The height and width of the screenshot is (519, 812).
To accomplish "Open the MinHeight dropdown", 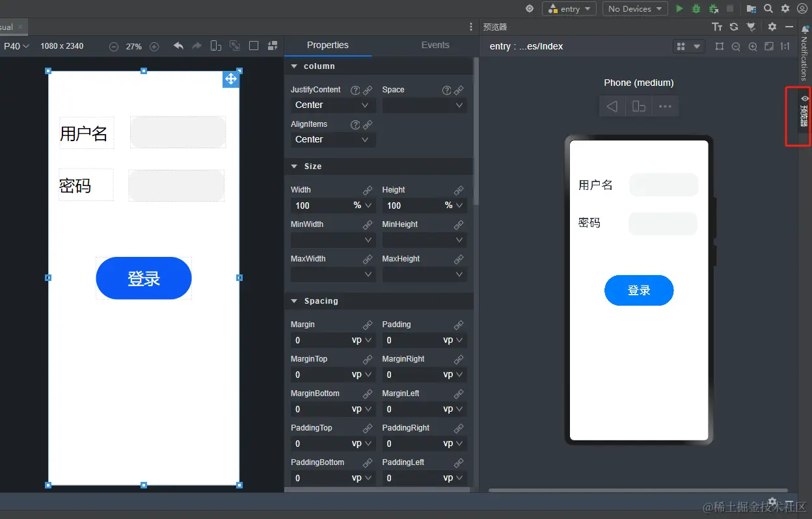I will (424, 240).
